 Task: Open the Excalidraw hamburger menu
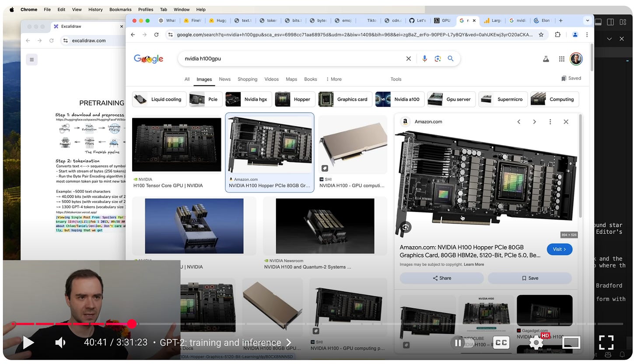pyautogui.click(x=31, y=59)
